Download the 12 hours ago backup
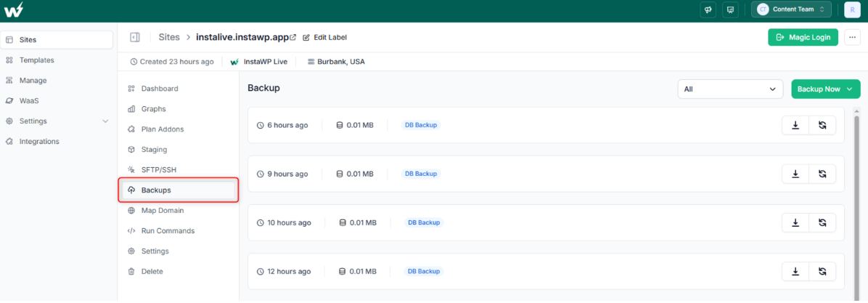 click(795, 272)
